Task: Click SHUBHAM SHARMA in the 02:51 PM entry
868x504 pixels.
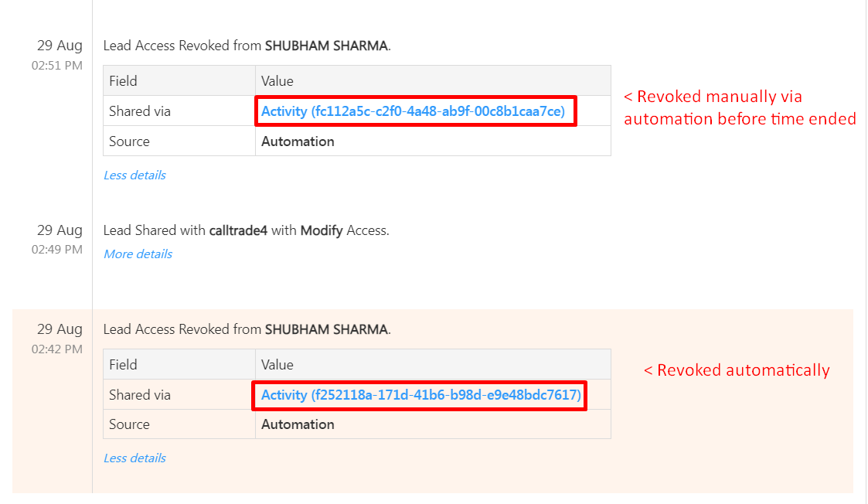Action: tap(326, 46)
